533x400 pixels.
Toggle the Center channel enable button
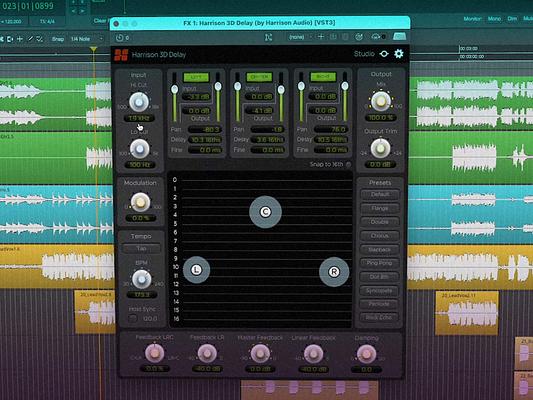[259, 77]
